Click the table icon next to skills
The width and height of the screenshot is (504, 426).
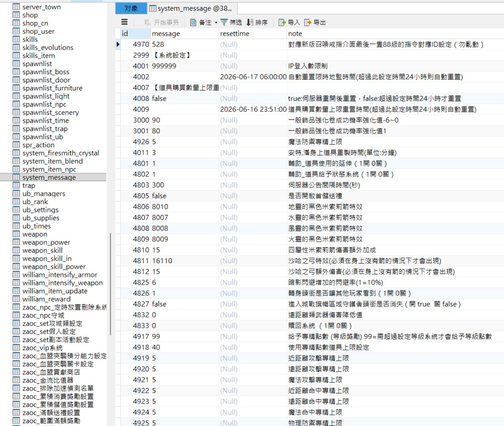(x=16, y=39)
